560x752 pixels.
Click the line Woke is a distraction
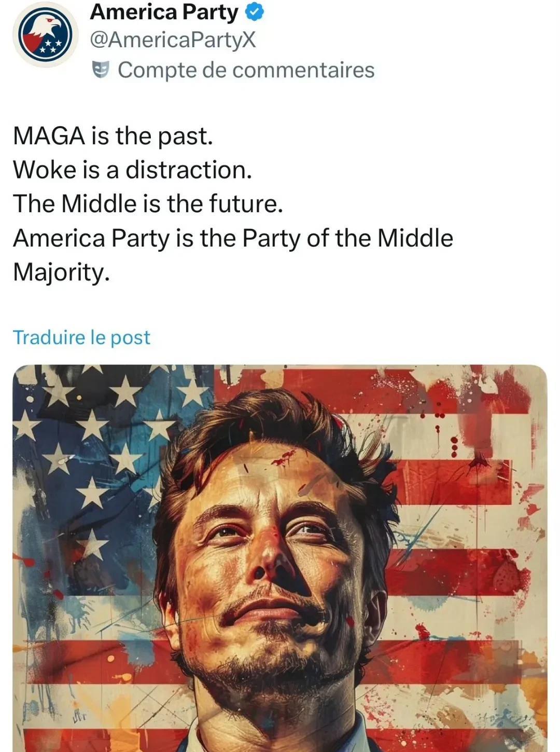pos(132,170)
